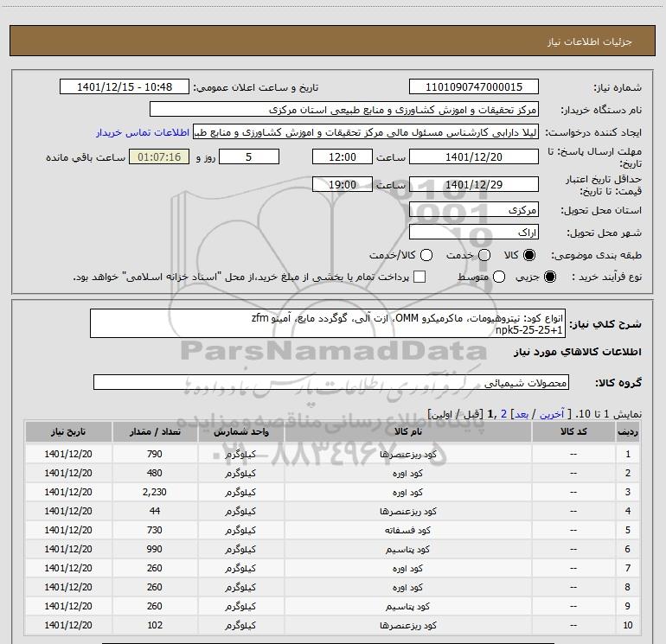Click row 10 item name کود ریزعنصرها
Screen dimensions: 666x644
point(407,625)
